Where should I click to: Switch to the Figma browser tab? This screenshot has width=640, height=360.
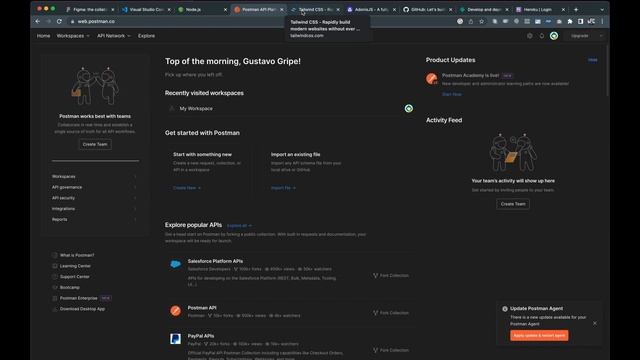pyautogui.click(x=89, y=9)
